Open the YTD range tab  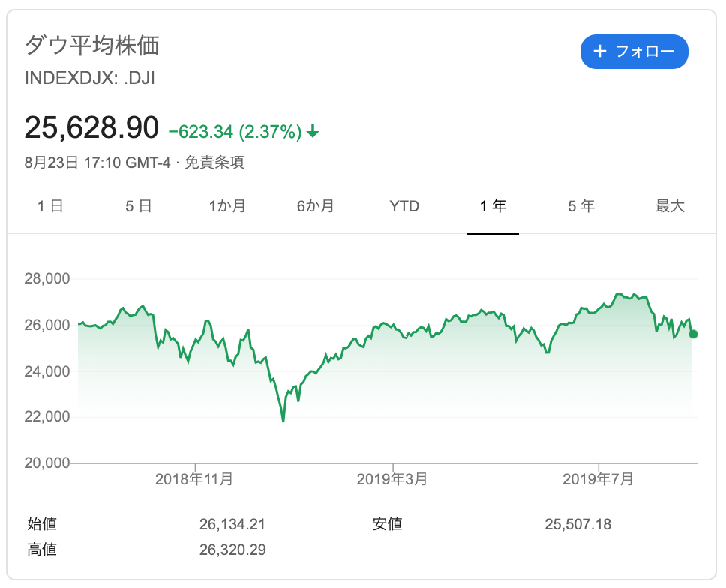(x=404, y=206)
